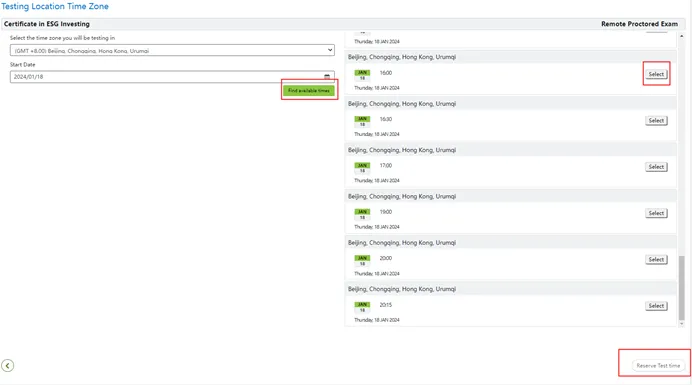Viewport: 692px width, 385px height.
Task: Click the Reserve Test time button
Action: click(658, 366)
